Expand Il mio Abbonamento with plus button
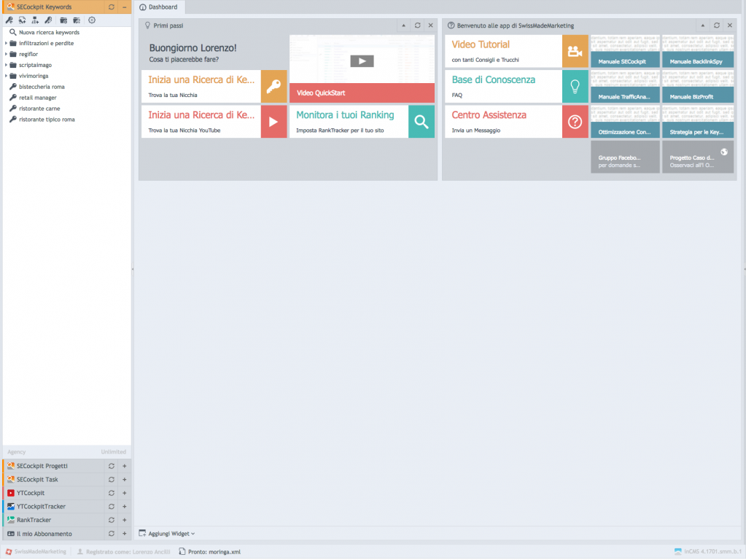Viewport: 746px width, 560px height. coord(125,534)
